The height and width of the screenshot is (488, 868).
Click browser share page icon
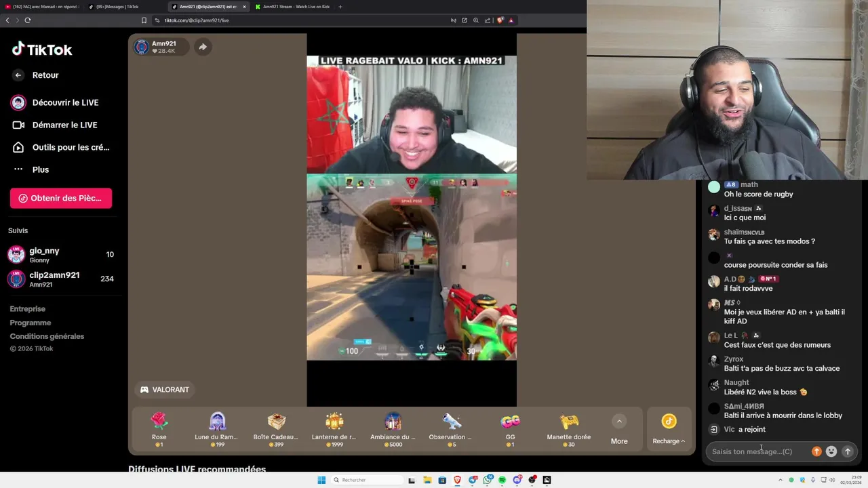point(488,20)
